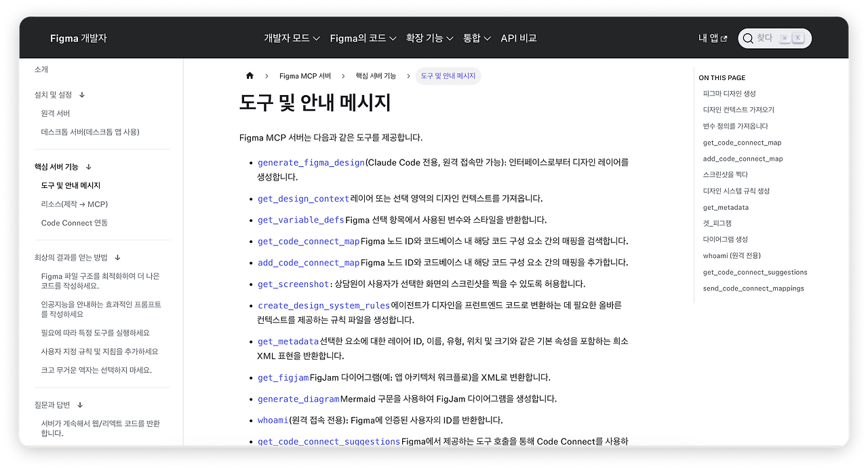Open the Figma의 코드 dropdown
The height and width of the screenshot is (469, 868).
pos(363,38)
